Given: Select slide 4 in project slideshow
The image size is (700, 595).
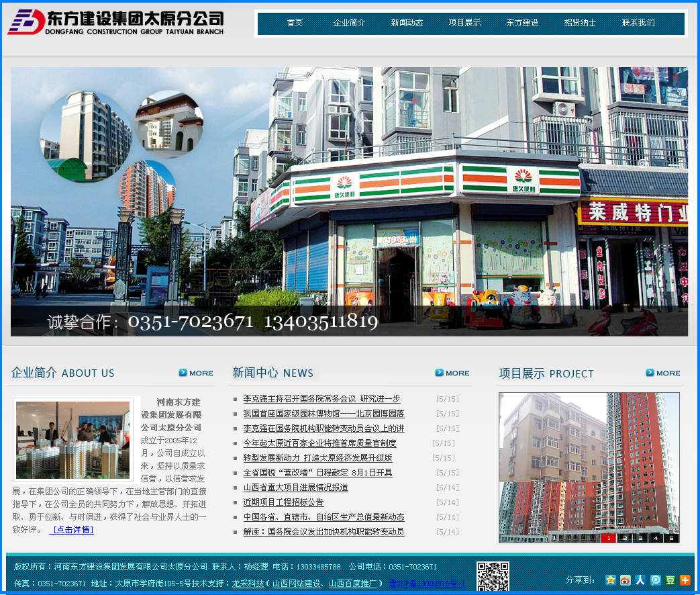Looking at the screenshot, I should click(x=656, y=538).
